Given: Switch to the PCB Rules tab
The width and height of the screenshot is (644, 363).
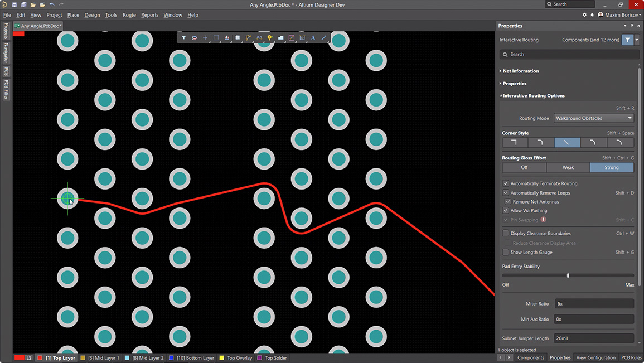Looking at the screenshot, I should click(631, 357).
